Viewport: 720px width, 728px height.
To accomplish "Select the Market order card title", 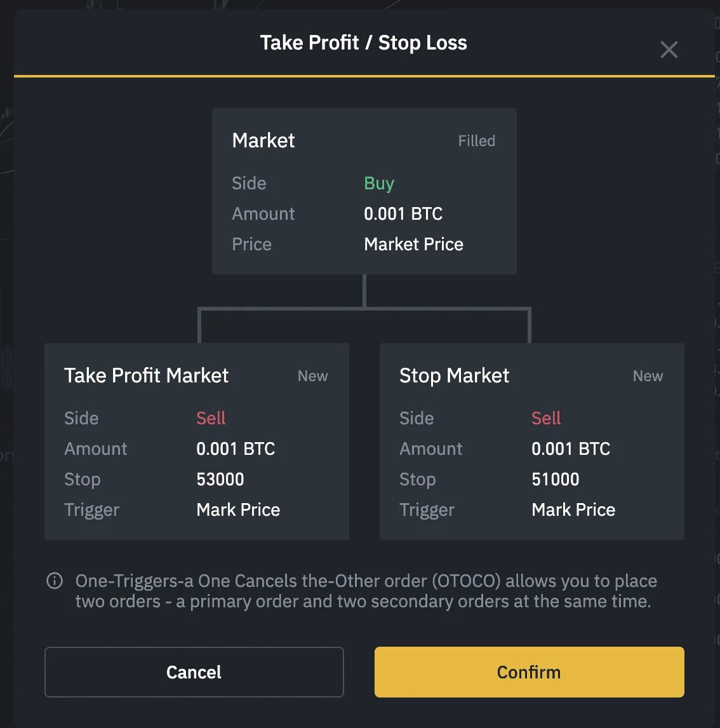I will coord(263,140).
